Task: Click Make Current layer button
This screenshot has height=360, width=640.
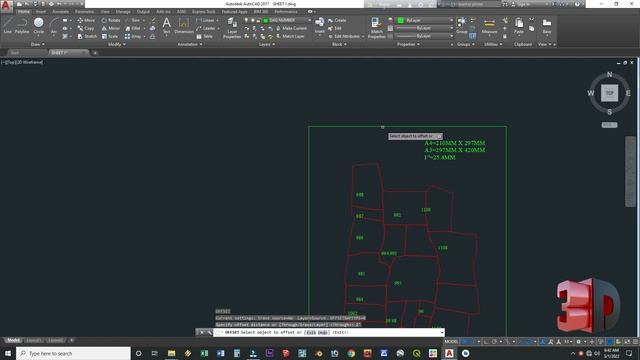Action: pyautogui.click(x=291, y=28)
